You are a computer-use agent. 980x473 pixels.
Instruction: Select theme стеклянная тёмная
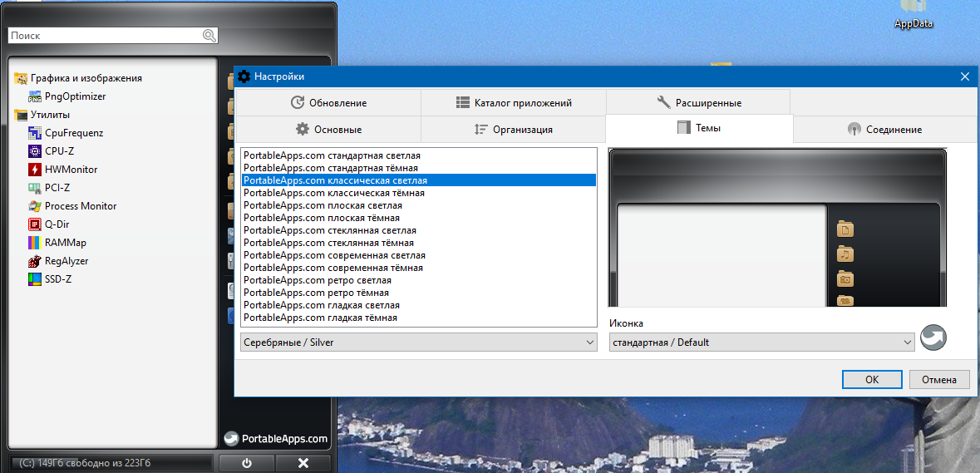click(x=419, y=243)
